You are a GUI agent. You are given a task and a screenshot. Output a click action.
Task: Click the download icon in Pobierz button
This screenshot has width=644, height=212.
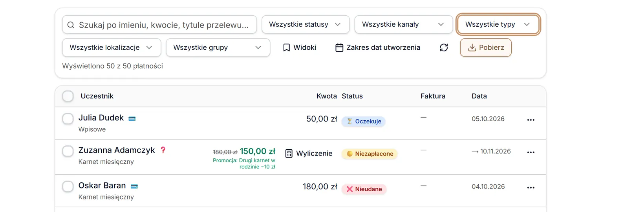point(472,47)
